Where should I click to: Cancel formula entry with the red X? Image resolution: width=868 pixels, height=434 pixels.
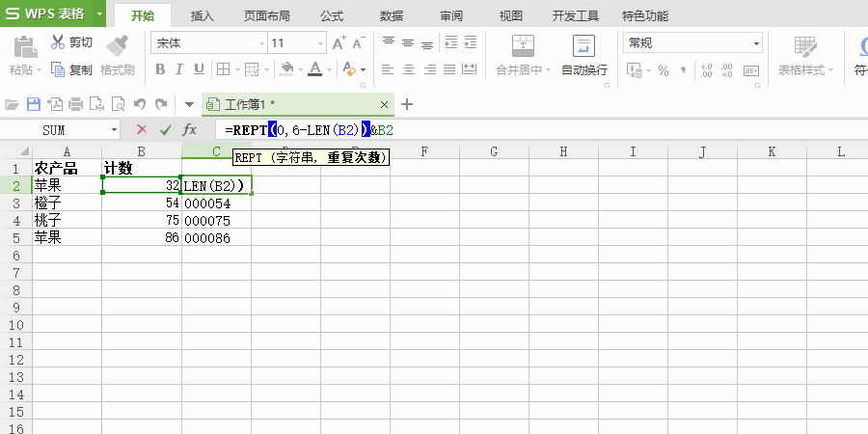point(142,129)
